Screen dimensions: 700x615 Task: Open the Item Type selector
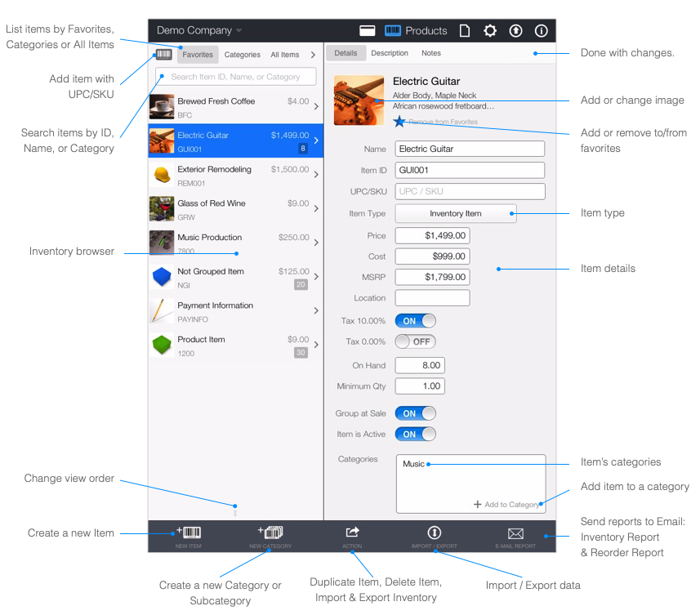pos(455,213)
